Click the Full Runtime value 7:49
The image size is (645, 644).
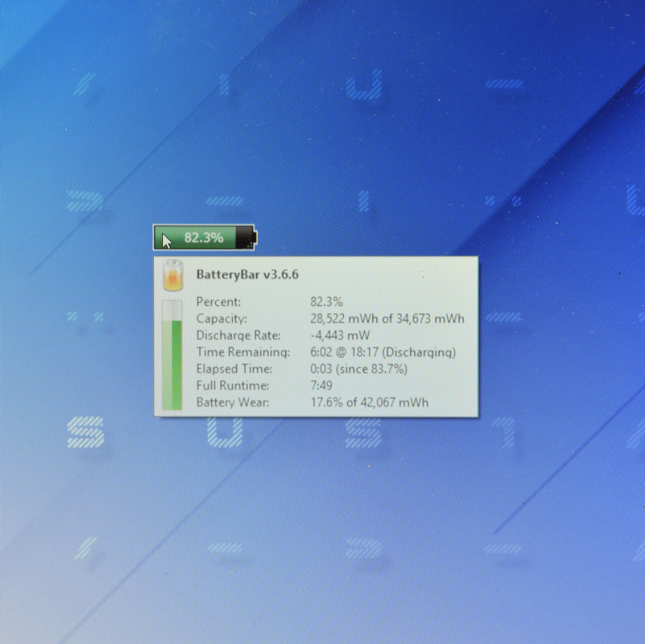coord(321,385)
